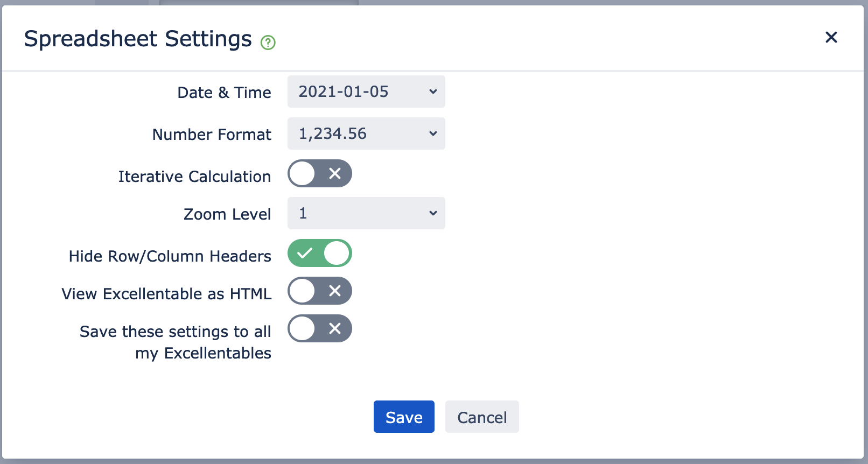The width and height of the screenshot is (868, 464).
Task: Expand the Number Format dropdown
Action: (366, 133)
